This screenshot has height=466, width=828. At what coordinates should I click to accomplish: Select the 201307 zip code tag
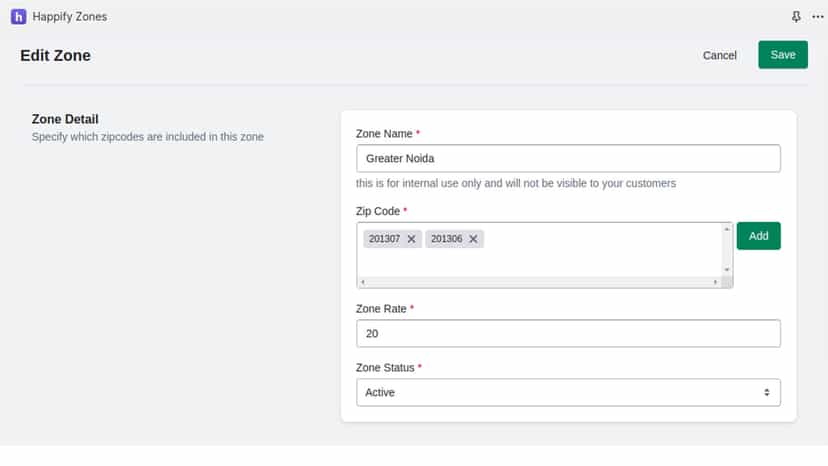[x=384, y=239]
